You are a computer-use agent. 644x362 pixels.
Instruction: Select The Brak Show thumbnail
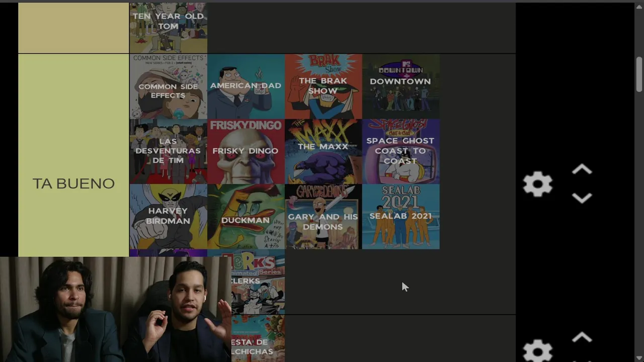[x=323, y=86]
